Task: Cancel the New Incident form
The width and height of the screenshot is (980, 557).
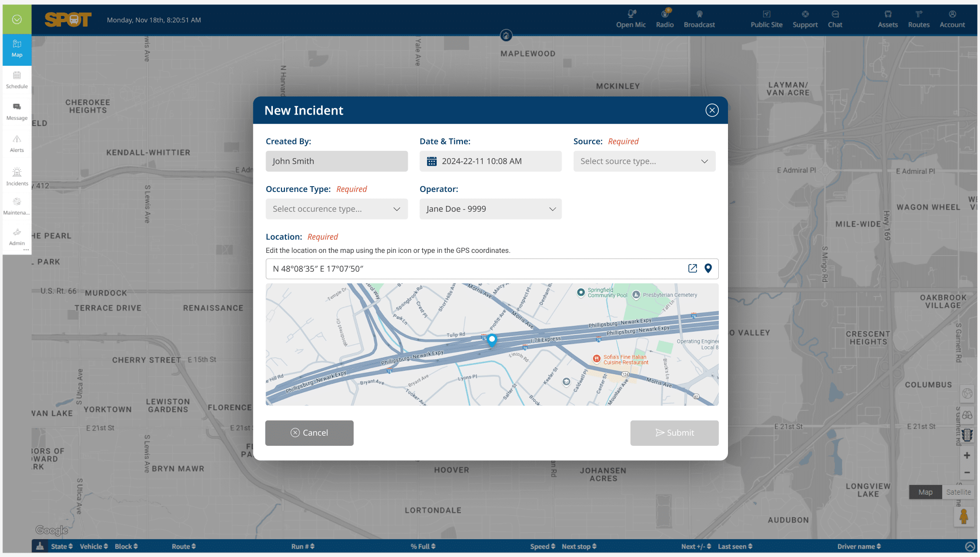Action: [x=309, y=433]
